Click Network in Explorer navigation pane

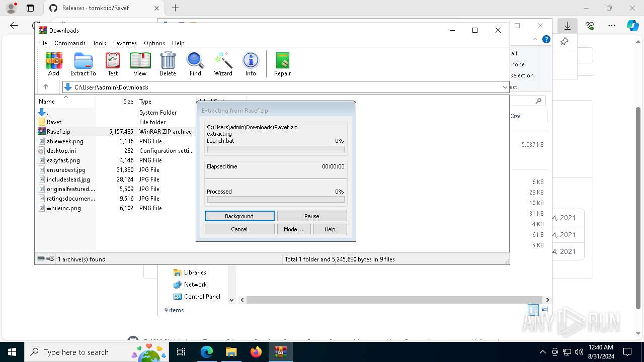(x=195, y=284)
